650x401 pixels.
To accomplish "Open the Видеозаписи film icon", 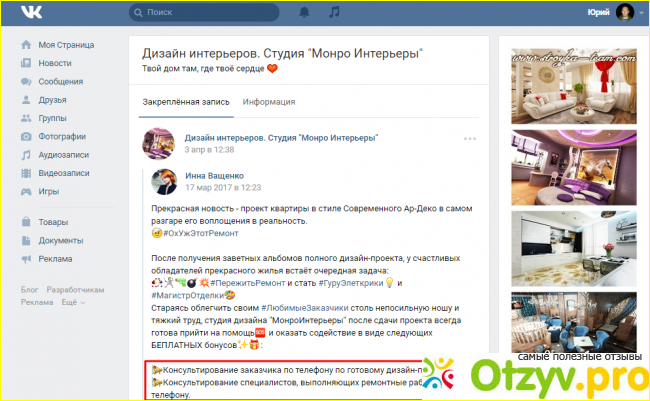I will 26,173.
